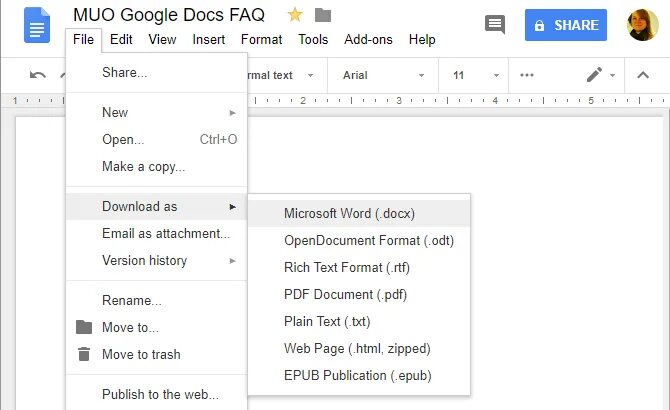Open the three-dots more toolbar options
The image size is (670, 410).
(526, 75)
